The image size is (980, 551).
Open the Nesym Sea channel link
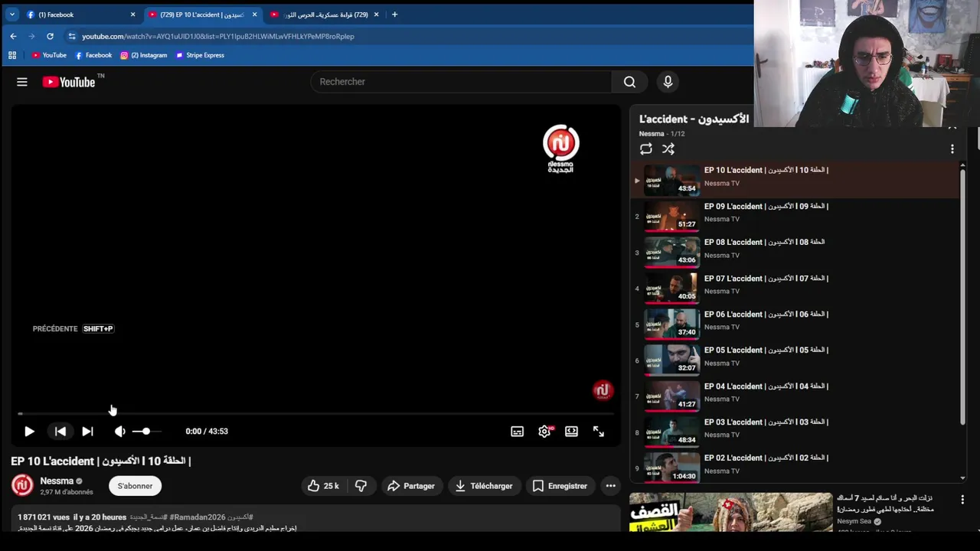[854, 522]
